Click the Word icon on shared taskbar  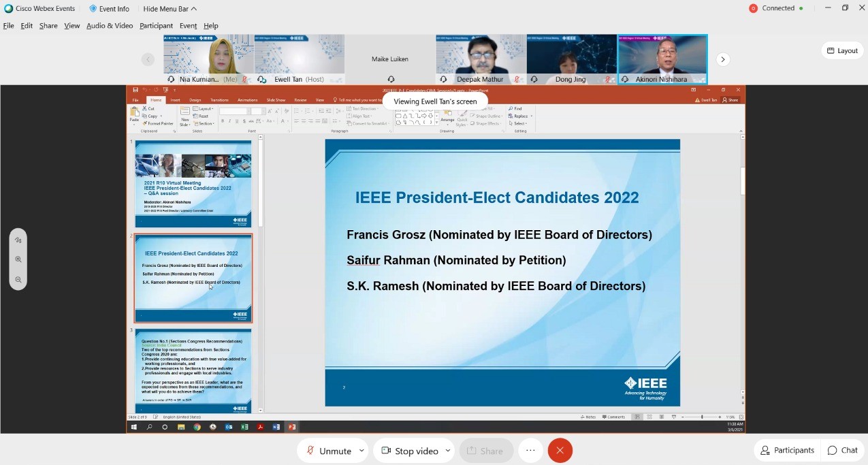tap(276, 427)
